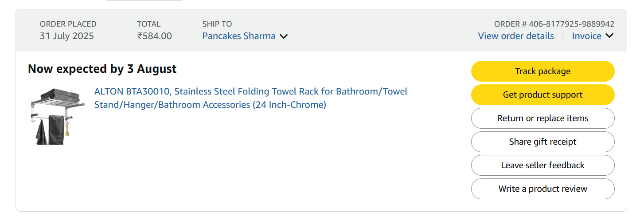Click the ORDER PLACED label
This screenshot has width=644, height=217.
pos(68,24)
